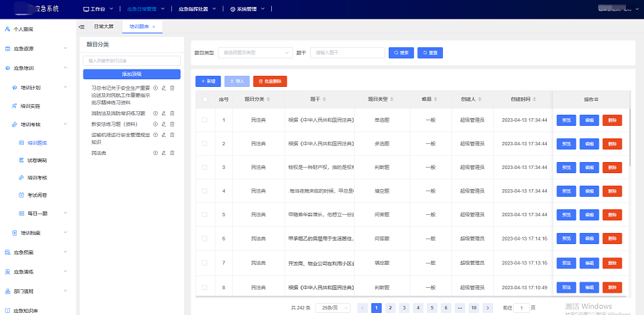
Task: Edit the 消防法及消防常识练习题 category
Action: (164, 113)
